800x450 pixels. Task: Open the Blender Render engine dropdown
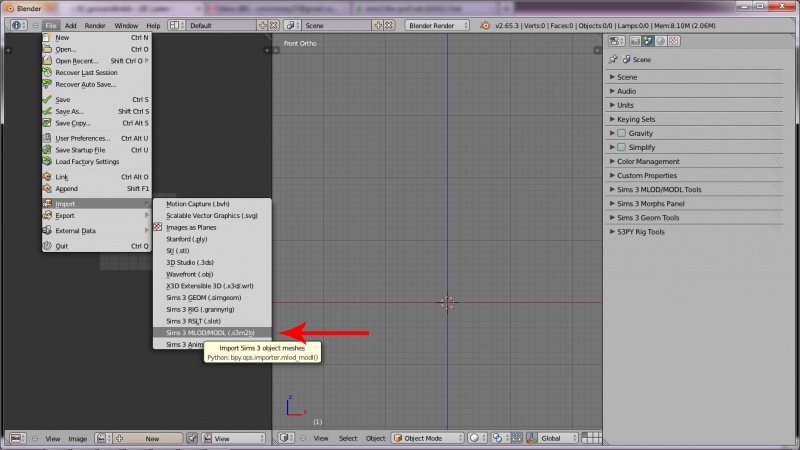[437, 25]
